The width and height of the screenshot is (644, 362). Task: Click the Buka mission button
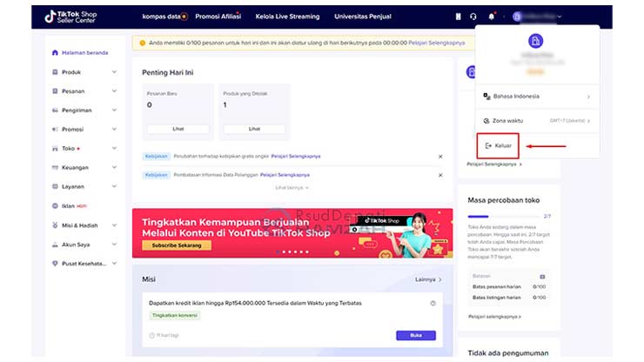coord(416,335)
